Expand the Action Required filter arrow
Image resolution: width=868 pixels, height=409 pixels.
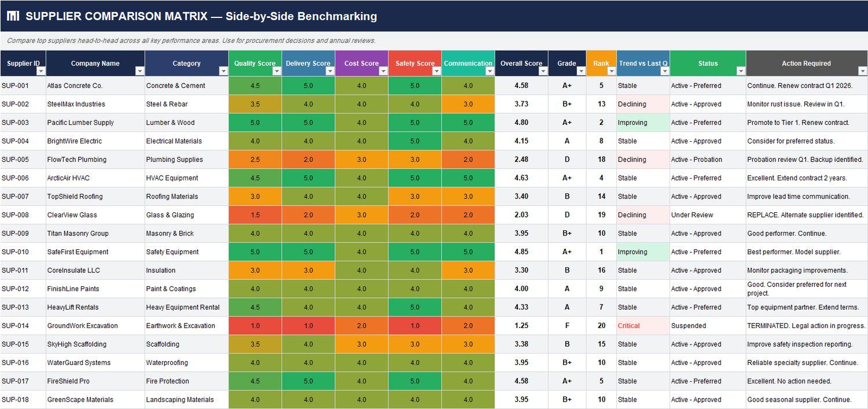(862, 71)
